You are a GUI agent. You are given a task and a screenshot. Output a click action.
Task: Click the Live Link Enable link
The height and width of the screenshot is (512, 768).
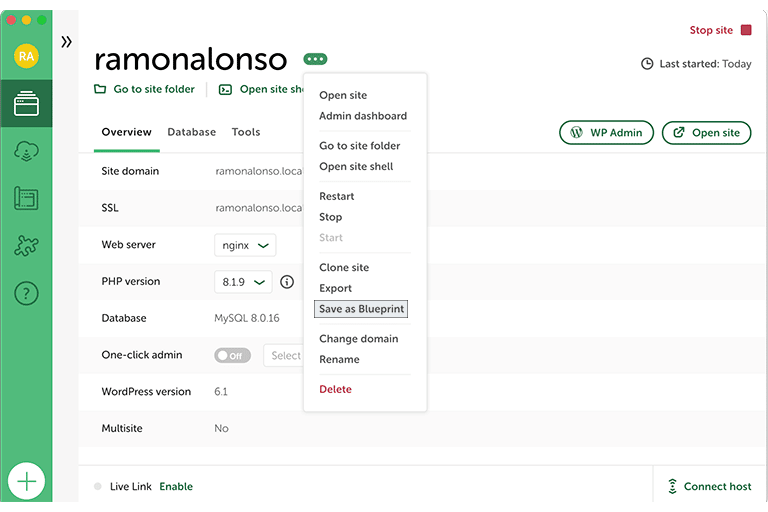click(x=176, y=487)
